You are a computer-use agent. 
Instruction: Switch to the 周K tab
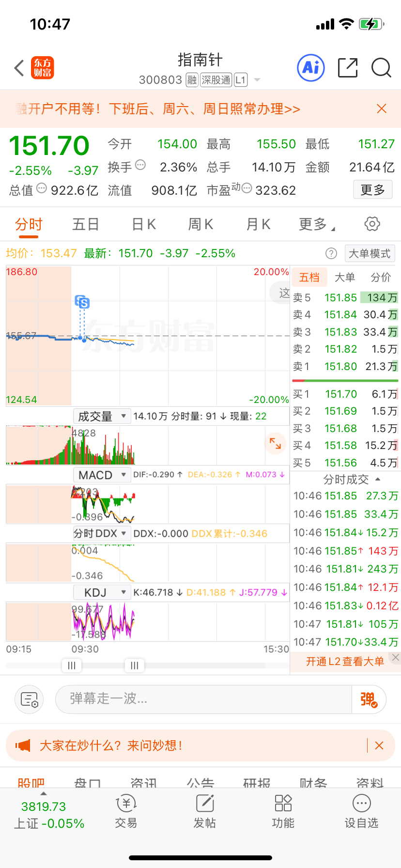point(200,224)
